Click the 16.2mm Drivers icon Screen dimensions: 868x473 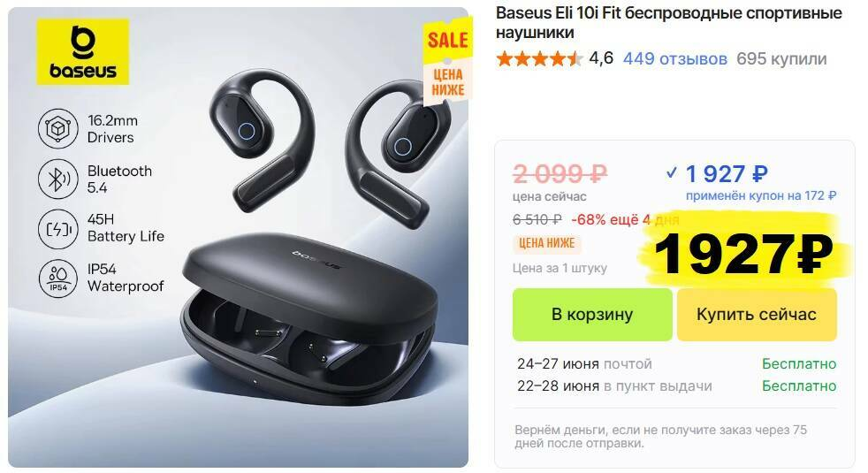[58, 128]
